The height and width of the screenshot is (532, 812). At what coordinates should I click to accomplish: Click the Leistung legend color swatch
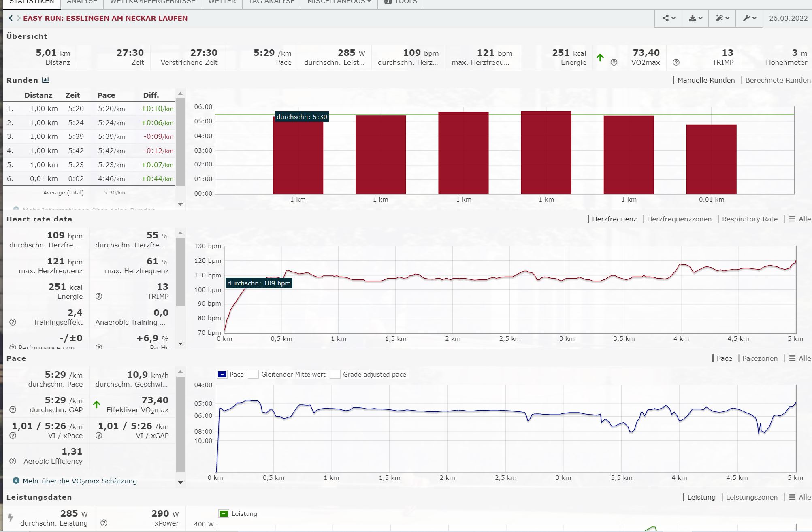click(224, 513)
